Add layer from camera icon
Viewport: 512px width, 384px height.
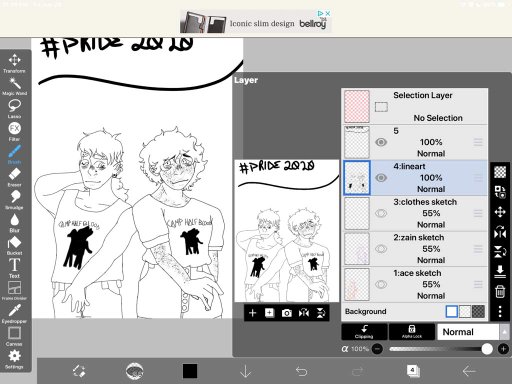coord(287,313)
